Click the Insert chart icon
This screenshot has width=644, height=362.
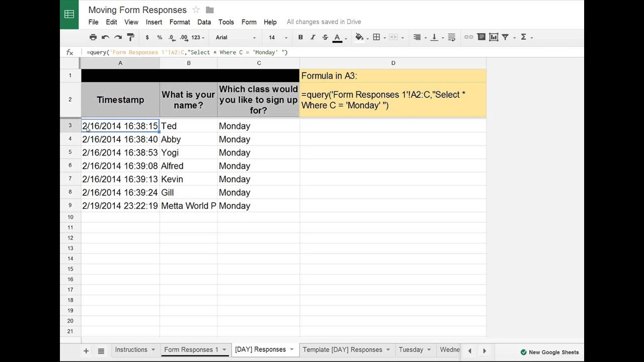point(493,37)
